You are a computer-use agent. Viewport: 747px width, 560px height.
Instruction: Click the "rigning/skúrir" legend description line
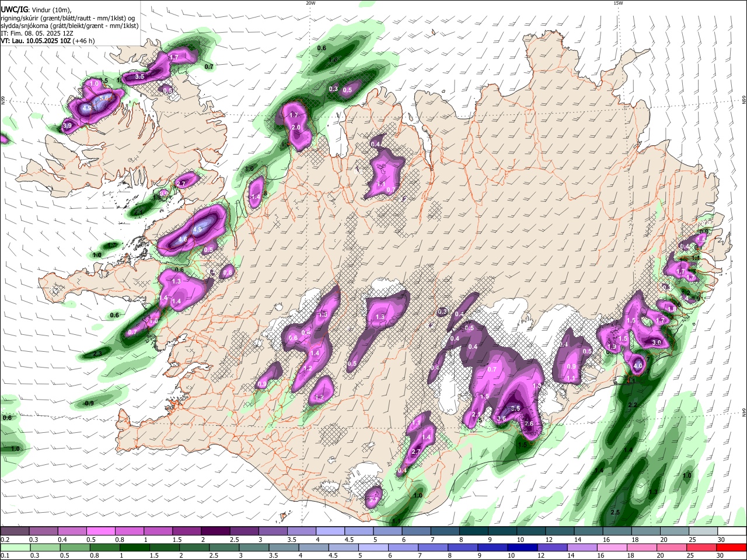(x=68, y=18)
